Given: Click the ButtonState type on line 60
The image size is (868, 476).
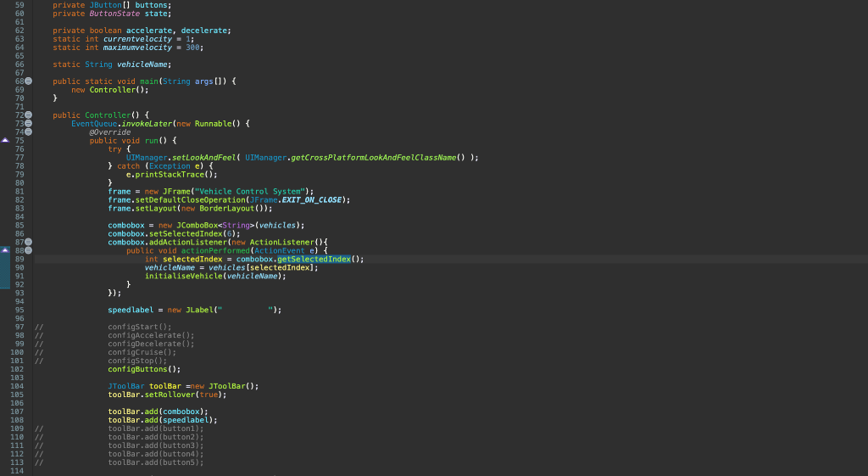Looking at the screenshot, I should click(114, 14).
